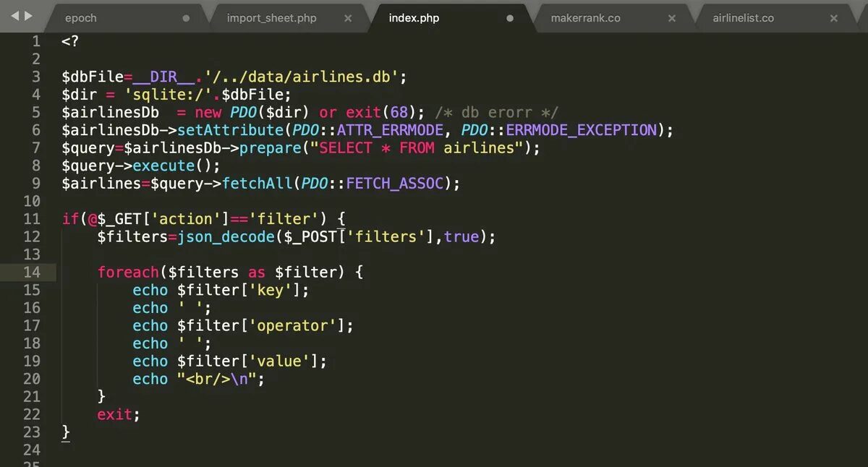This screenshot has width=868, height=467.
Task: Click the '$_POST' variable
Action: pos(310,236)
